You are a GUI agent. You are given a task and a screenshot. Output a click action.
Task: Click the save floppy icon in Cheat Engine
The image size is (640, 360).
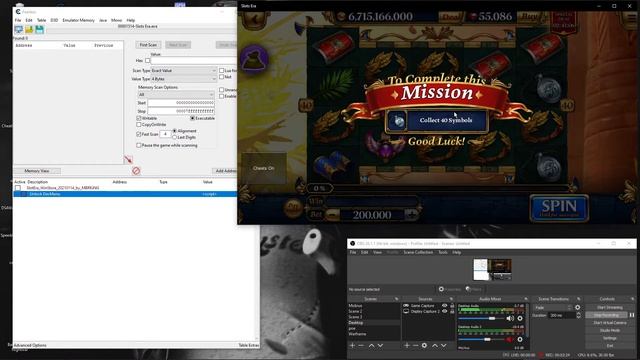tap(39, 29)
